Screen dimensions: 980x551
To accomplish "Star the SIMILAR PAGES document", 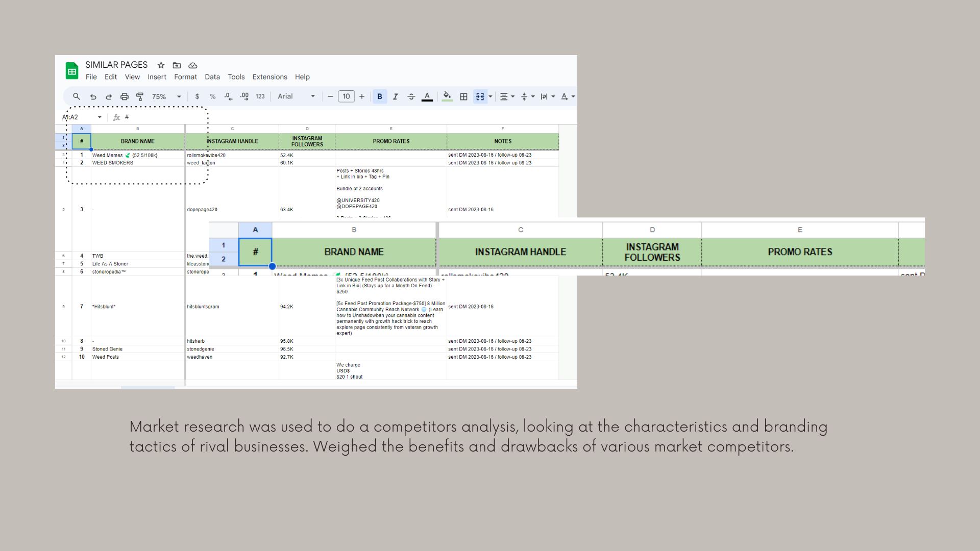I will click(161, 65).
